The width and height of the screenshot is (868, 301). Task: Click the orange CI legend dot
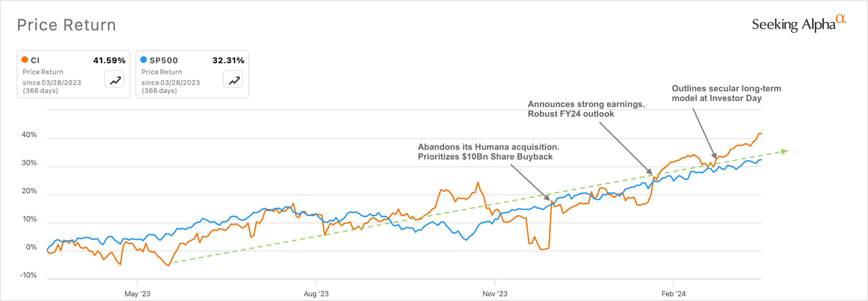[x=25, y=60]
